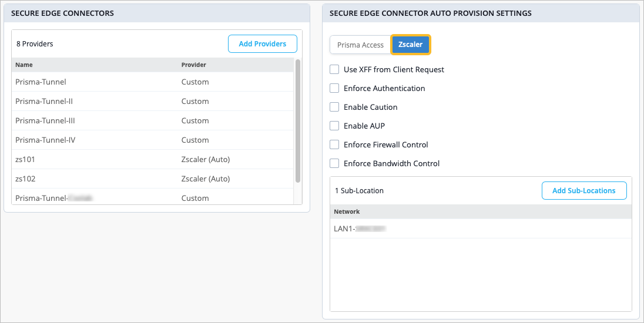The image size is (644, 323).
Task: Click Zscaler (Auto) in zs102 row
Action: coord(205,179)
